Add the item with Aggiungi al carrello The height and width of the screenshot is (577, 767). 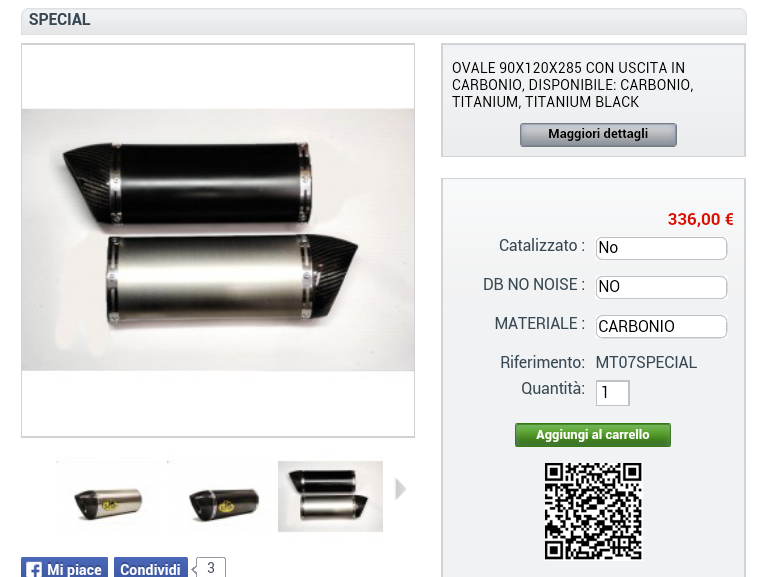point(593,435)
